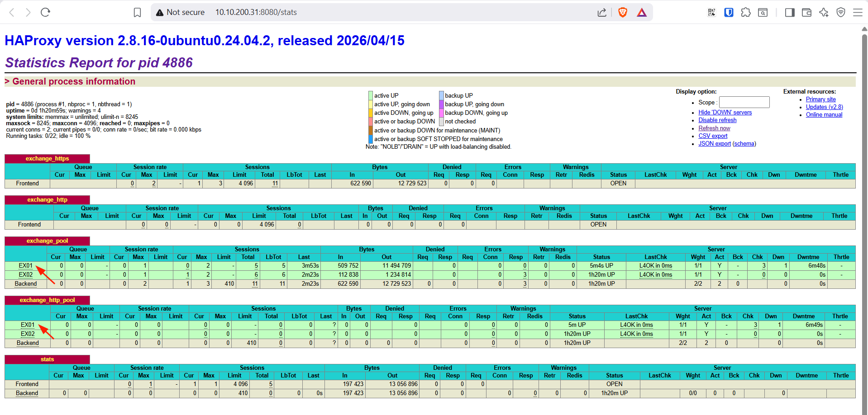Screen dimensions: 868x415
Task: Select Frontend row in exchange_https table
Action: [27, 184]
